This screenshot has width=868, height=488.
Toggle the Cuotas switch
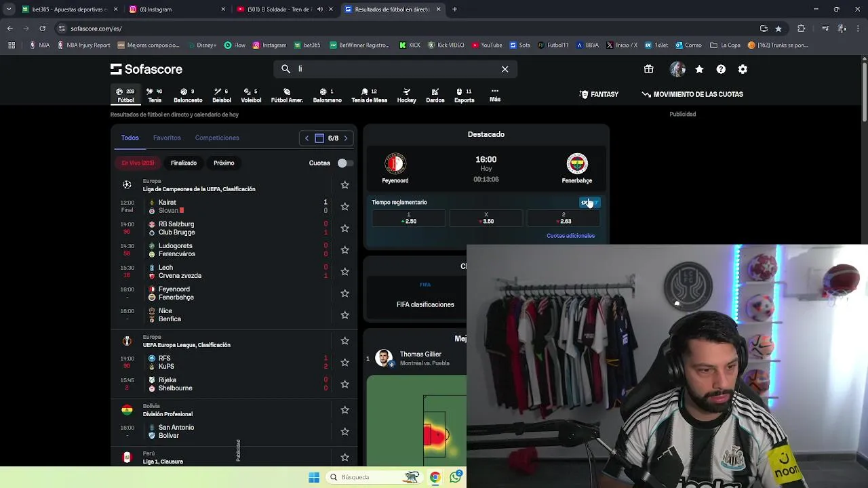[x=344, y=163]
